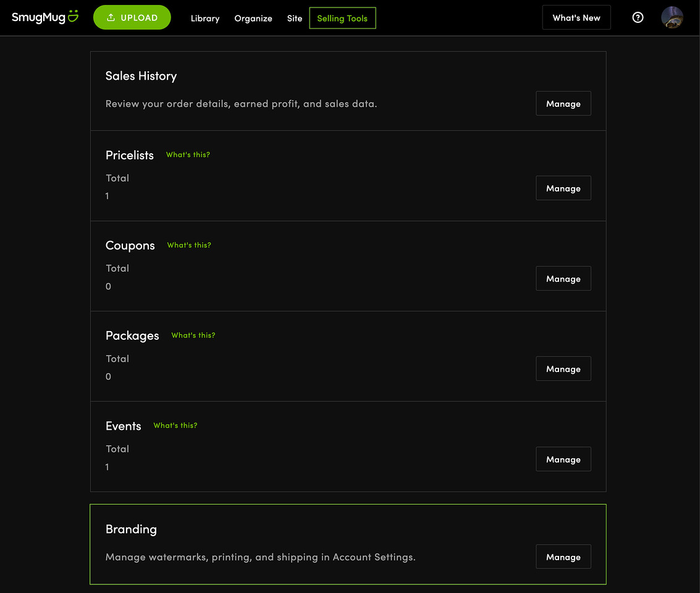Screen dimensions: 700x593
Task: Click the Packages total value 0
Action: point(108,377)
